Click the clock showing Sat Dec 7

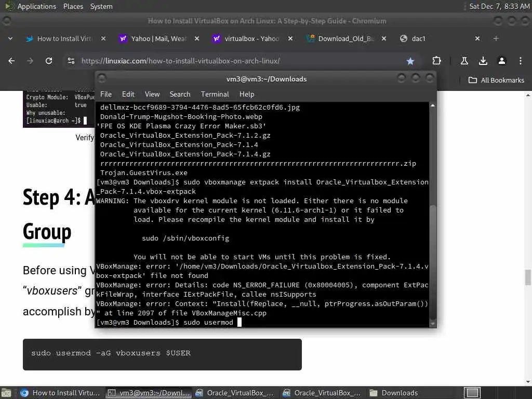point(499,6)
